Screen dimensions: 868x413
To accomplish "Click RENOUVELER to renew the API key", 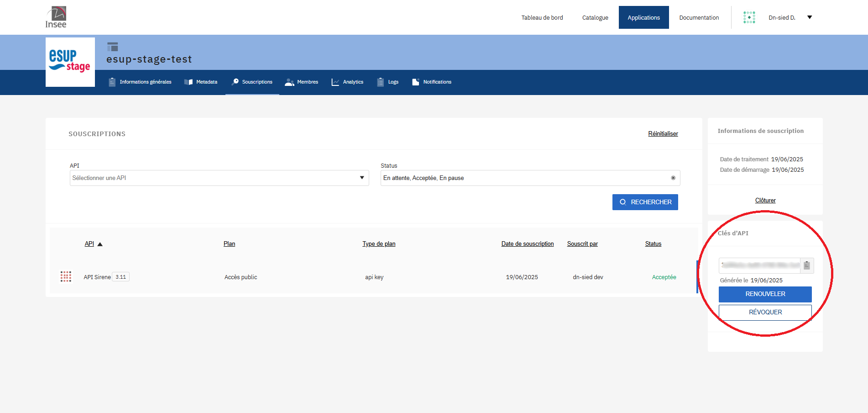I will (x=765, y=294).
